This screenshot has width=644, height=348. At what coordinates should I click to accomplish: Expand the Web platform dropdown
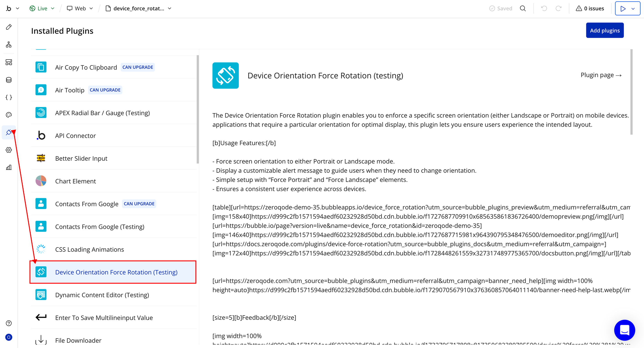(x=80, y=8)
